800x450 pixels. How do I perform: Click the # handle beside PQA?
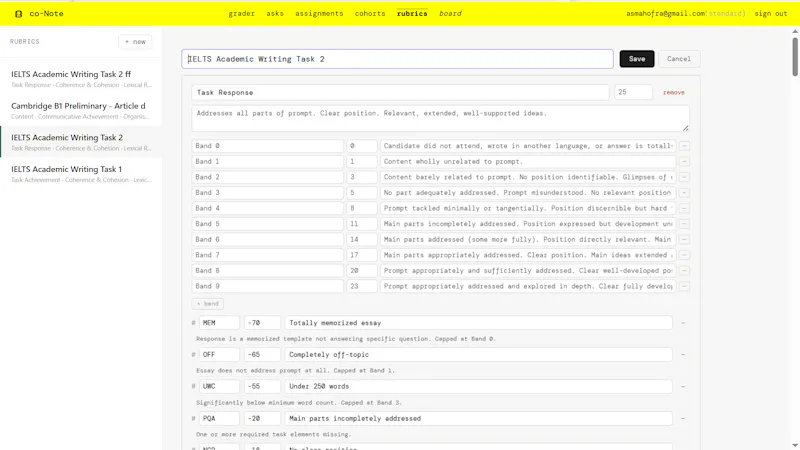point(193,418)
